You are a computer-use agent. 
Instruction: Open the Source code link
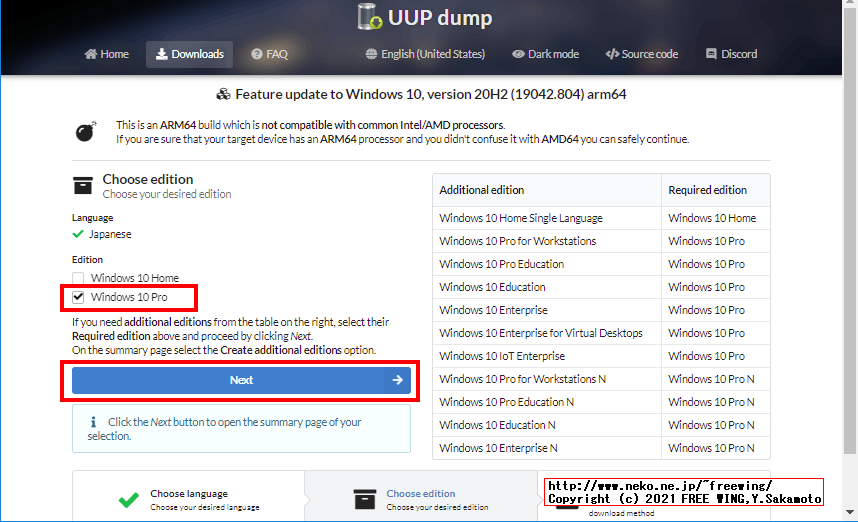tap(642, 54)
